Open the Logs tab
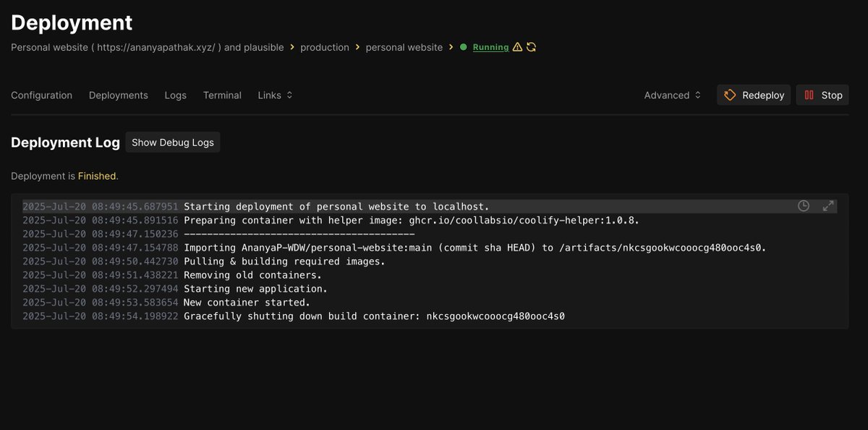The width and height of the screenshot is (868, 430). click(x=176, y=95)
